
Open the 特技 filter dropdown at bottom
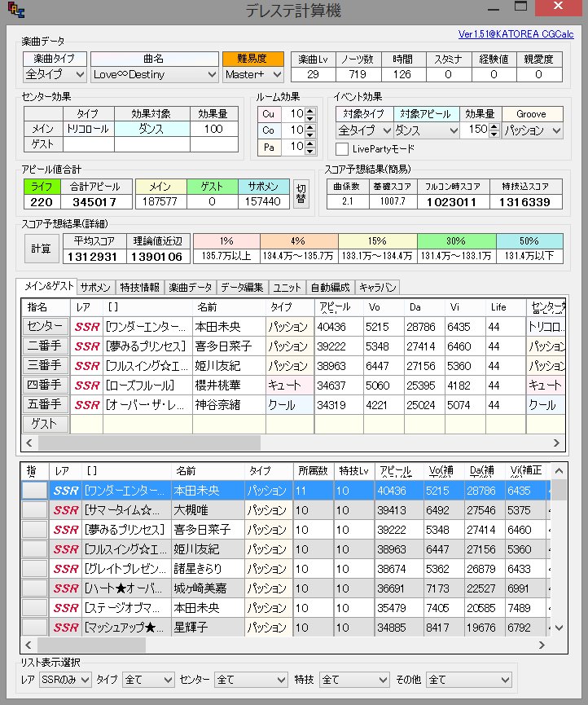(x=354, y=680)
